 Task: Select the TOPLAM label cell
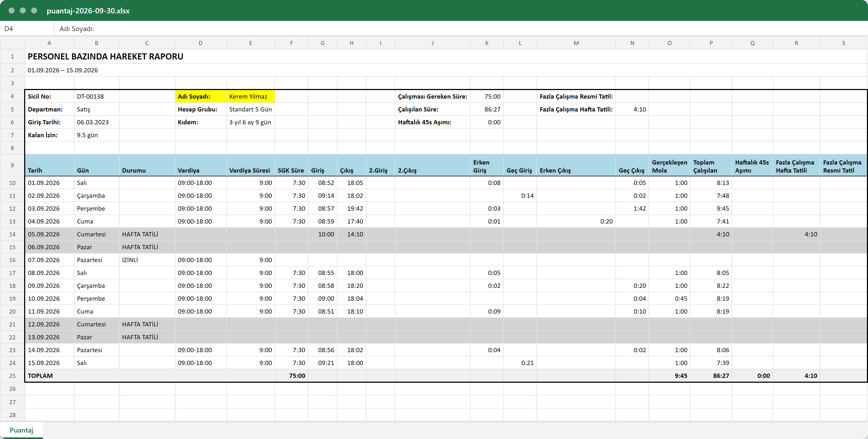click(150, 376)
